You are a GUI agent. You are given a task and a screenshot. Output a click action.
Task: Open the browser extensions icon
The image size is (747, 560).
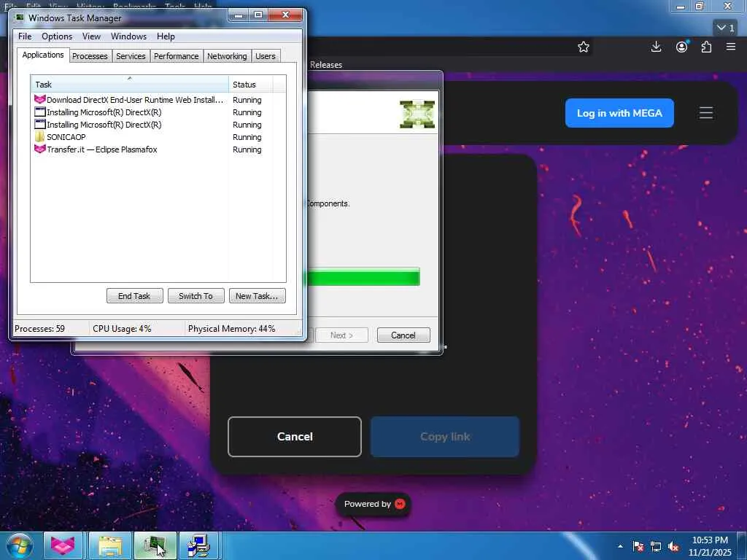pyautogui.click(x=706, y=47)
